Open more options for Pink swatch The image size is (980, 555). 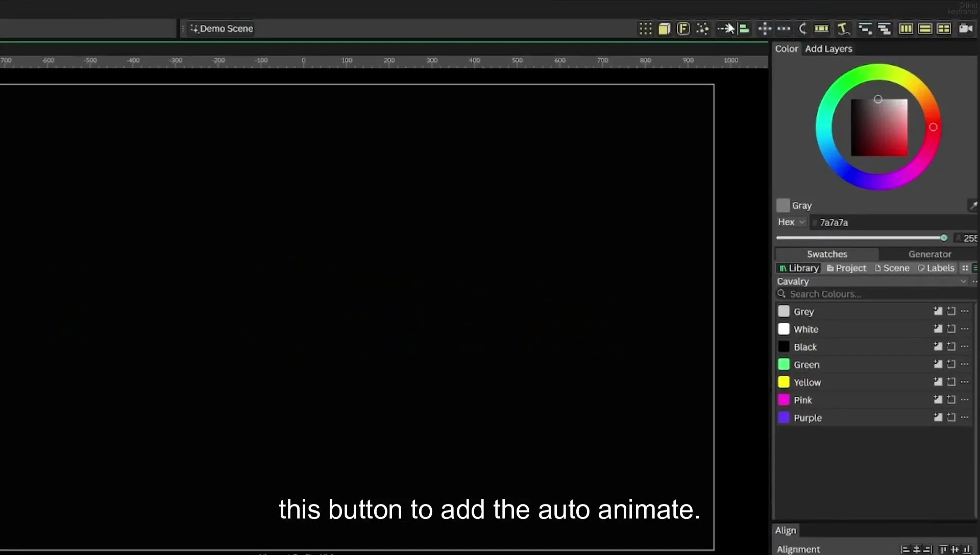click(x=965, y=400)
